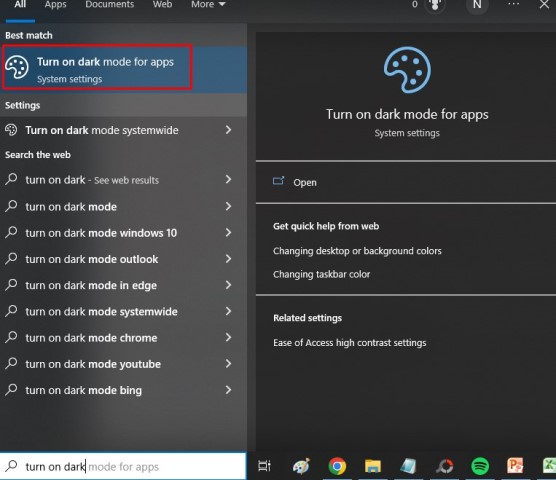Choose 'turn on dark mode' web suggestion

pyautogui.click(x=123, y=206)
